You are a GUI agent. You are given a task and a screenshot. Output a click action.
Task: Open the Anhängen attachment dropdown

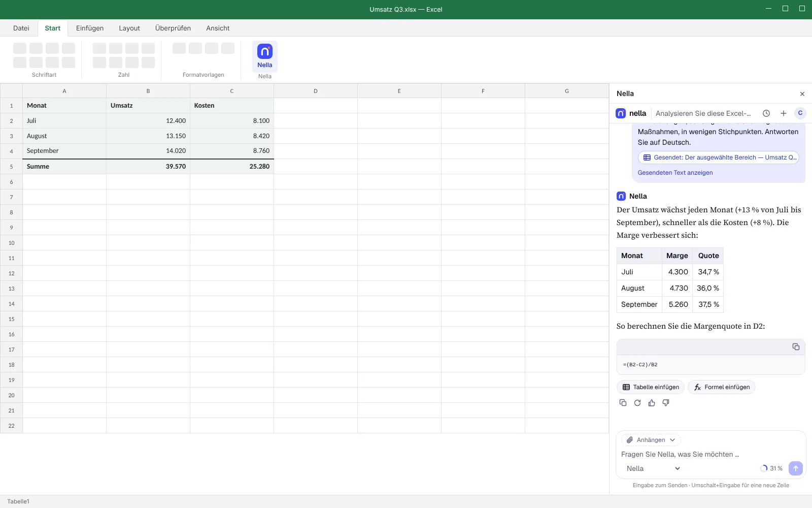click(x=651, y=440)
